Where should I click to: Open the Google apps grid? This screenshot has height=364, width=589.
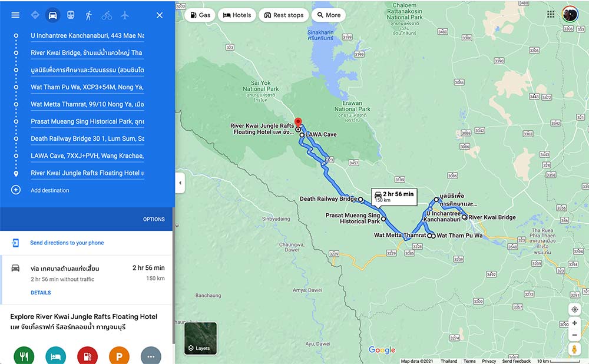pos(551,14)
